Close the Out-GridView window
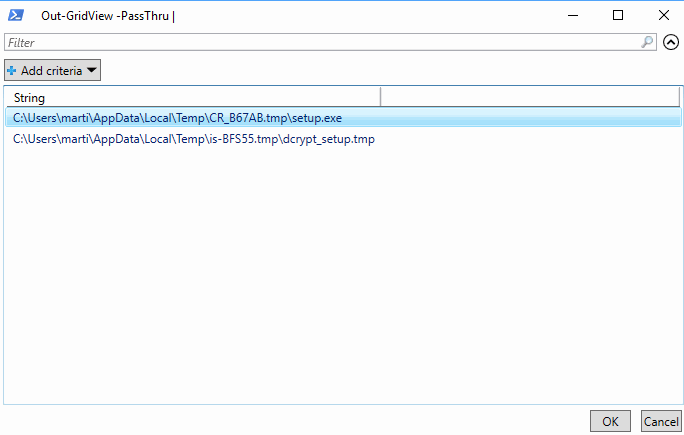This screenshot has height=435, width=684. [x=663, y=15]
